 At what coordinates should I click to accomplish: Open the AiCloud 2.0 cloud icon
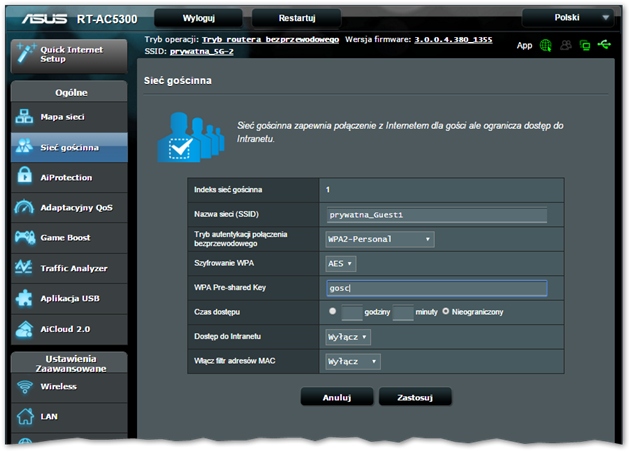24,329
